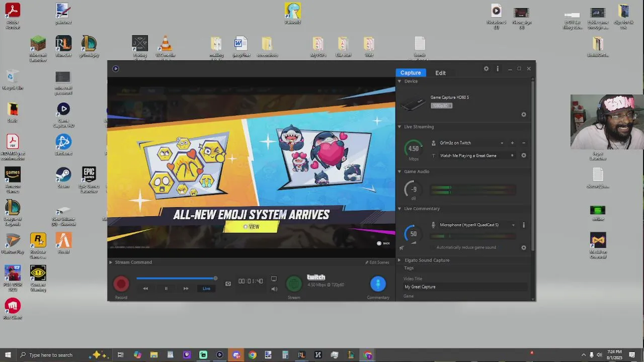Start recording with the red Record button
The height and width of the screenshot is (362, 644).
point(121,284)
